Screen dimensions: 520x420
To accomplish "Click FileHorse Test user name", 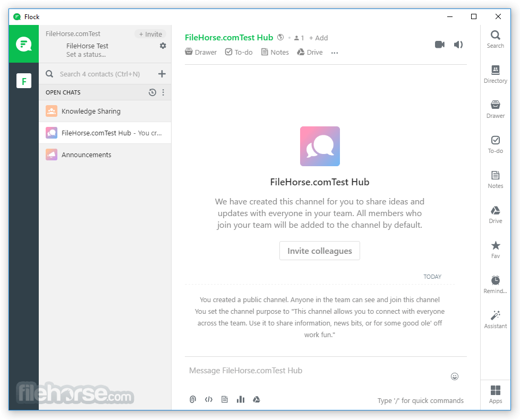I will (87, 46).
